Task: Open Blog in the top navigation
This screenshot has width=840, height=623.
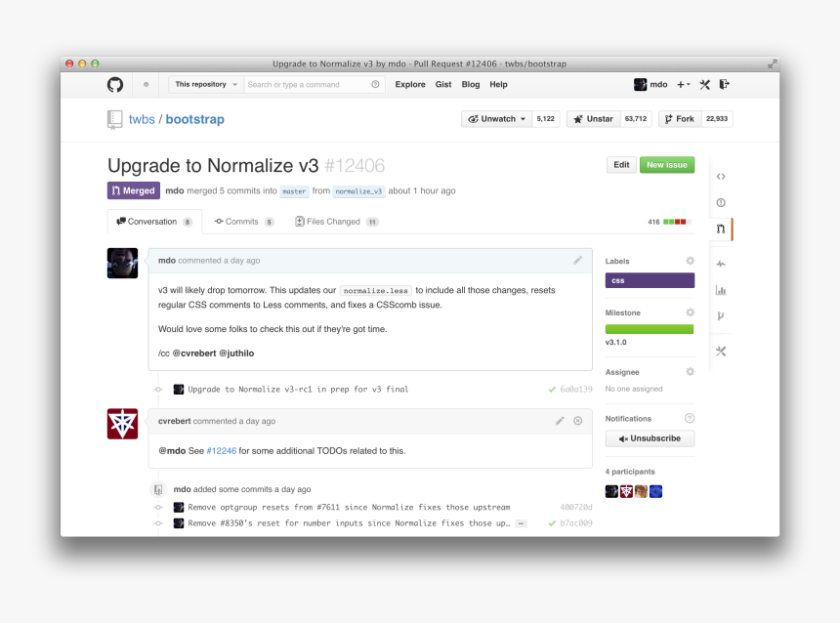Action: pos(471,85)
